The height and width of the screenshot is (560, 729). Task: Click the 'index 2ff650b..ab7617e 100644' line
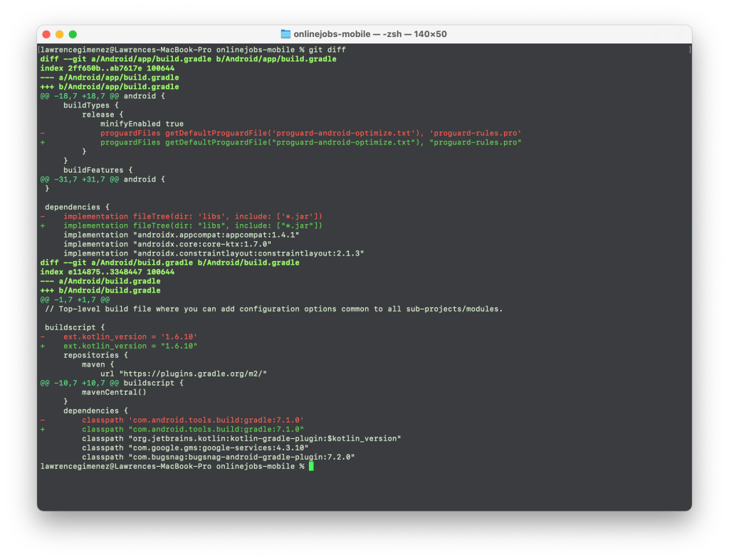(x=107, y=68)
